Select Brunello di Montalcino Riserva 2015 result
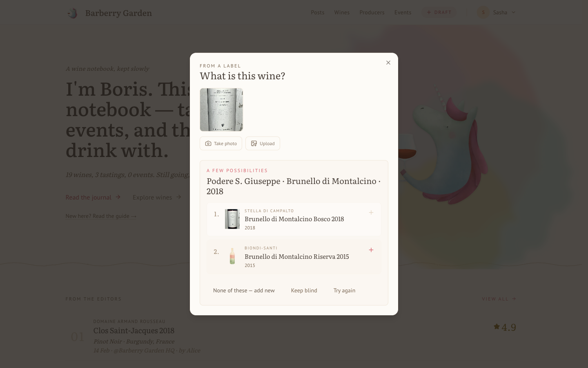 [294, 257]
